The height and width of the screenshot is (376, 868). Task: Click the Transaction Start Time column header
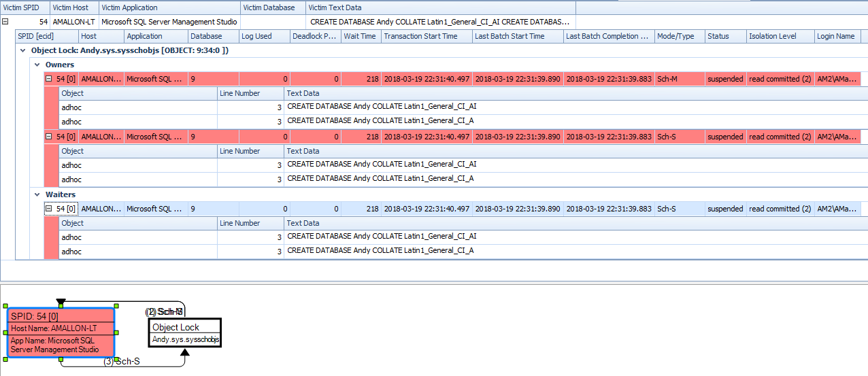[x=427, y=36]
